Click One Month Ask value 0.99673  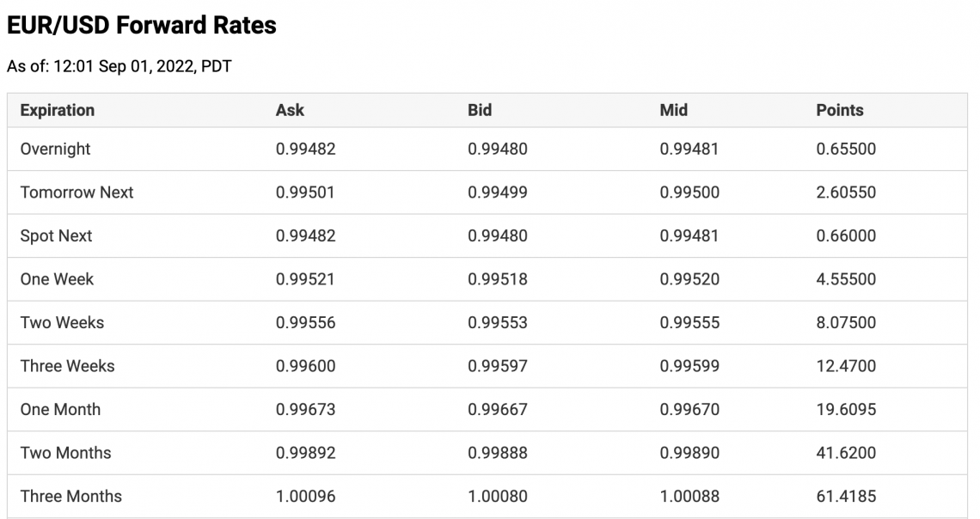click(x=306, y=410)
